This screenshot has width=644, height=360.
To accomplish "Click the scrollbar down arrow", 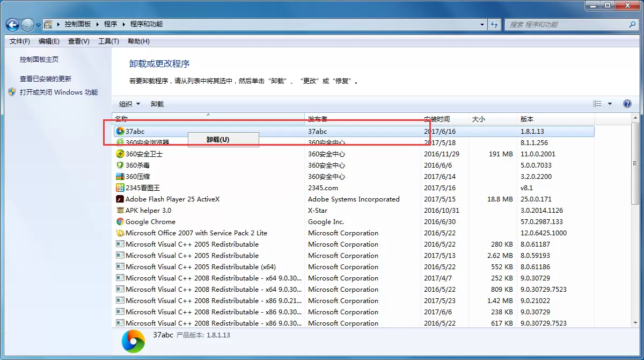I will pyautogui.click(x=635, y=322).
